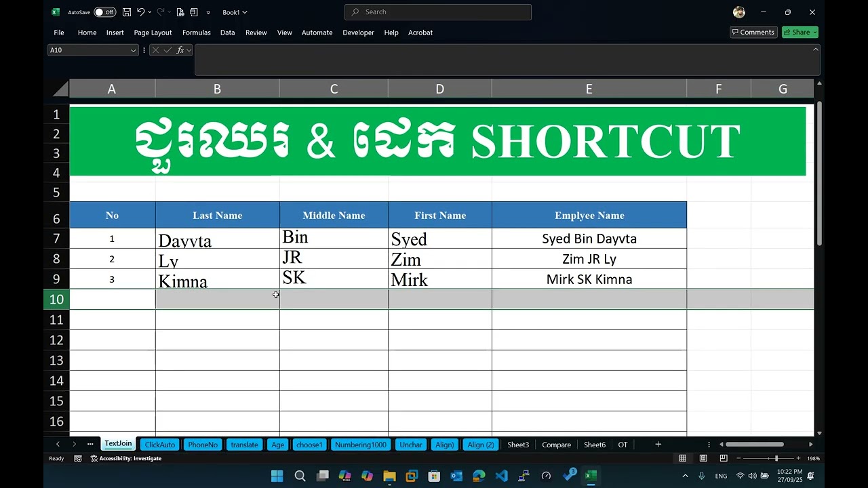
Task: Click the Comments button
Action: (x=753, y=32)
